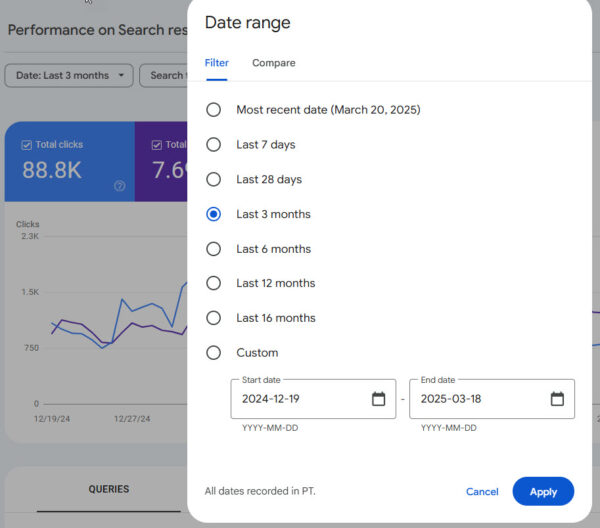This screenshot has width=600, height=528.
Task: Click the 'Date range' dialog title
Action: click(248, 23)
